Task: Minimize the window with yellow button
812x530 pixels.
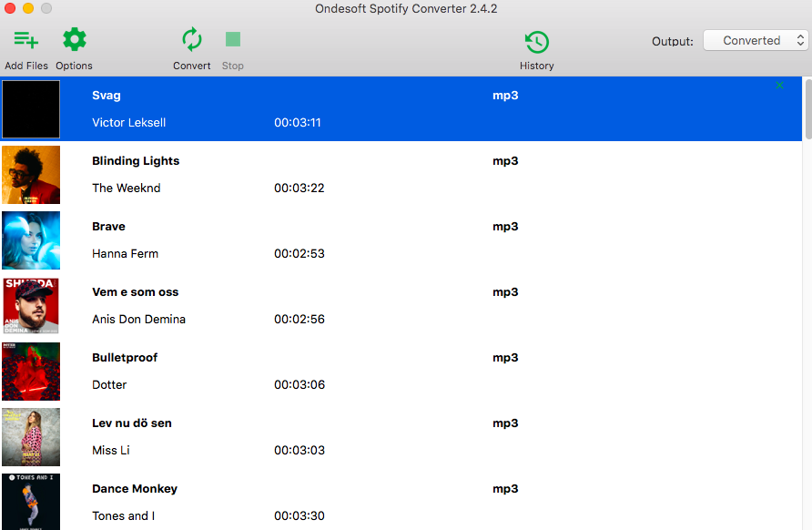Action: 28,8
